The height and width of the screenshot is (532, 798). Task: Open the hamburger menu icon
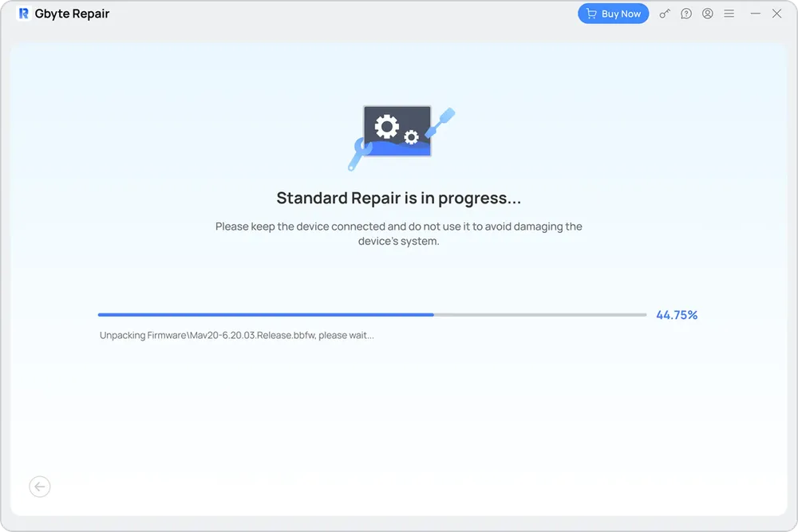click(x=729, y=14)
